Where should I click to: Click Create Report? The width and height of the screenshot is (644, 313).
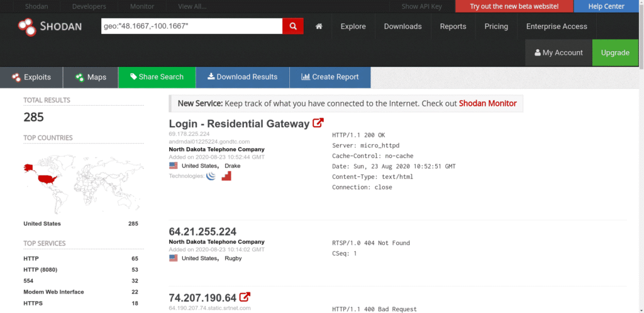point(330,77)
